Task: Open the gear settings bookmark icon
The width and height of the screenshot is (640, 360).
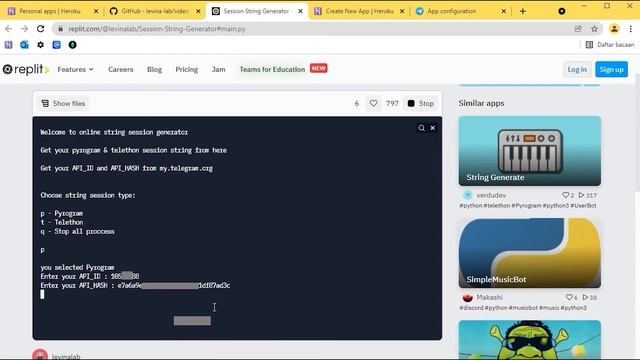Action: tap(40, 44)
